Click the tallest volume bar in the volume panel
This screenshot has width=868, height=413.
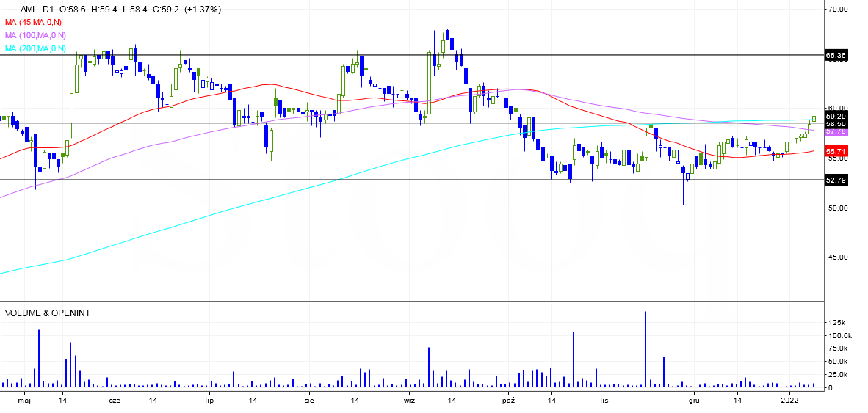645,349
